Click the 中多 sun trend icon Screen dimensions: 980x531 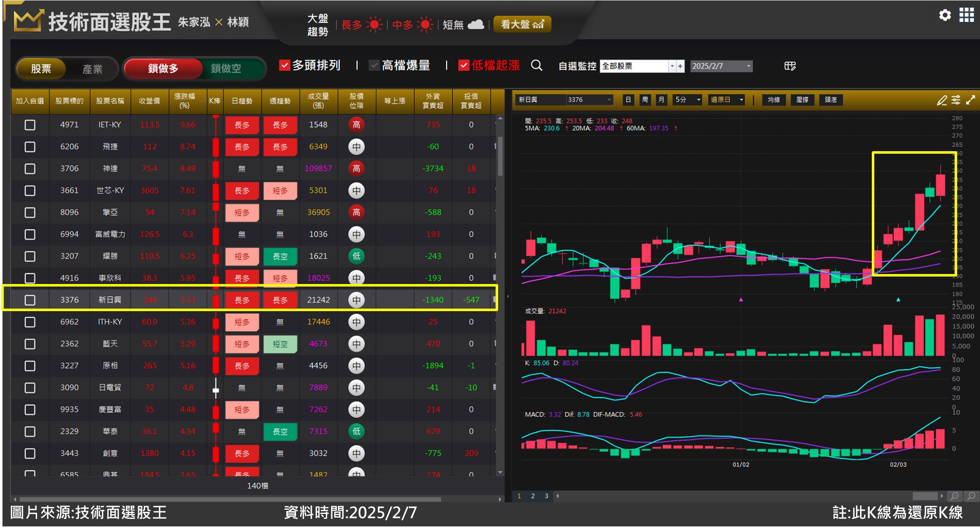425,25
